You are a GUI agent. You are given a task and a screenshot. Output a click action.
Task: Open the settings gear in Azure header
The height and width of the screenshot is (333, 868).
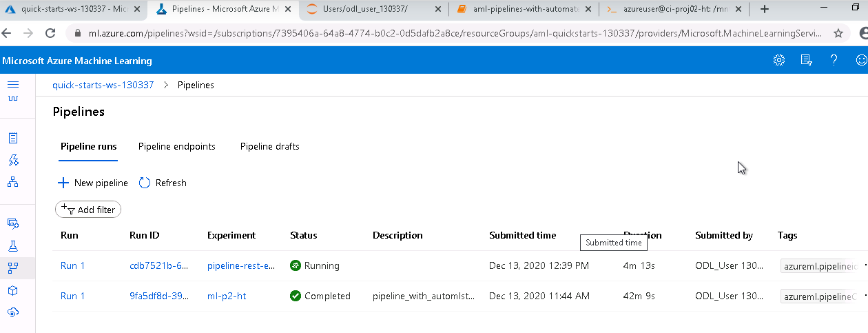[779, 61]
